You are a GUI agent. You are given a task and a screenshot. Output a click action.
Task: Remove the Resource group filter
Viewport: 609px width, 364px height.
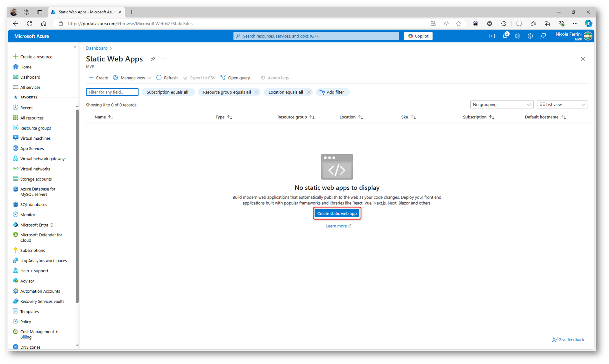256,92
